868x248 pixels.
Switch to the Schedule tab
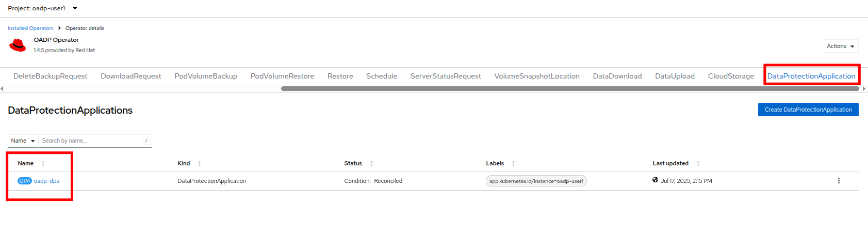pyautogui.click(x=381, y=76)
